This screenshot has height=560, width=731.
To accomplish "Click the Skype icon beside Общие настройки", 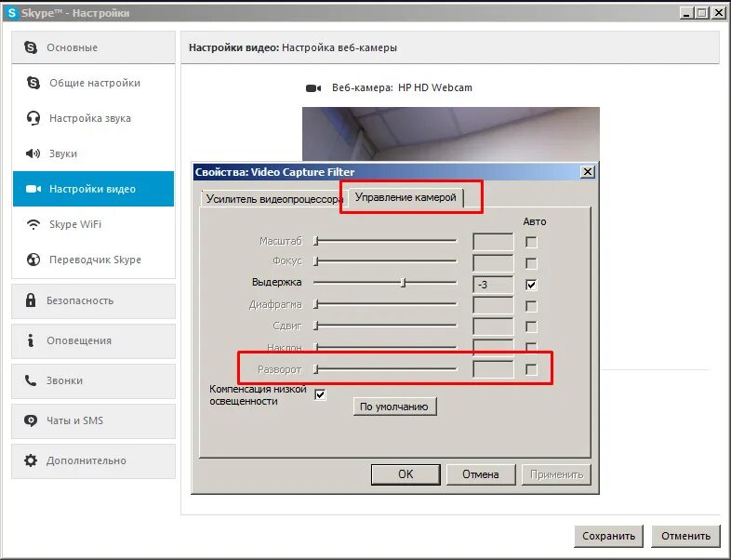I will (x=33, y=83).
